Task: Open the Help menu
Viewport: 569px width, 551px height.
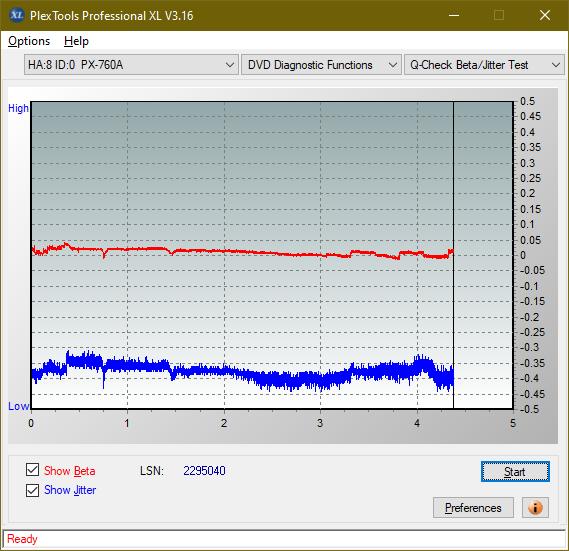Action: coord(76,41)
